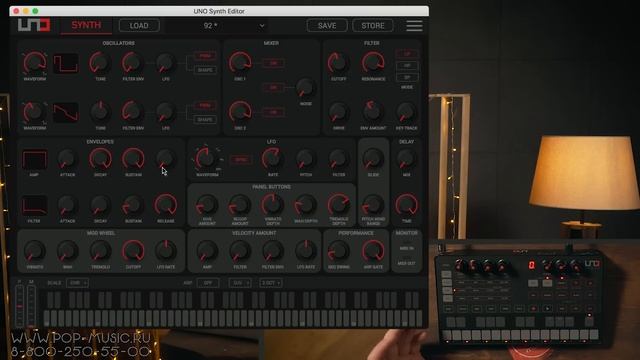This screenshot has height=360, width=640.
Task: Click the LOAD button
Action: pos(139,26)
